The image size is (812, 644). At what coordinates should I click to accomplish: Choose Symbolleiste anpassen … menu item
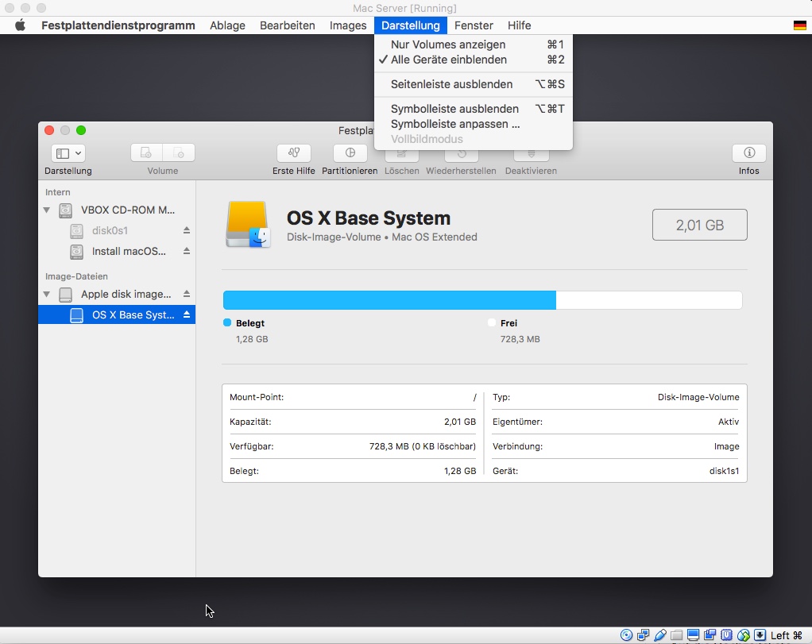coord(474,124)
